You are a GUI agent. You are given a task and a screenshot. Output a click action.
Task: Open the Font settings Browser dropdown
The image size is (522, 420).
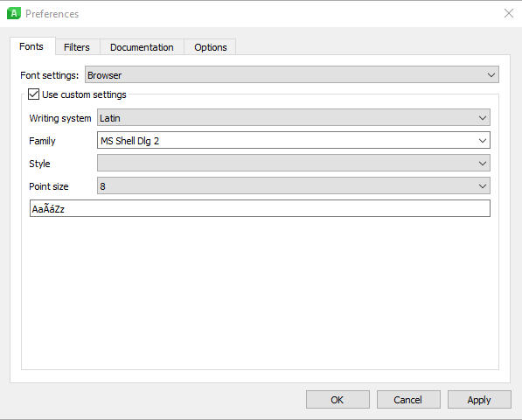[x=292, y=74]
